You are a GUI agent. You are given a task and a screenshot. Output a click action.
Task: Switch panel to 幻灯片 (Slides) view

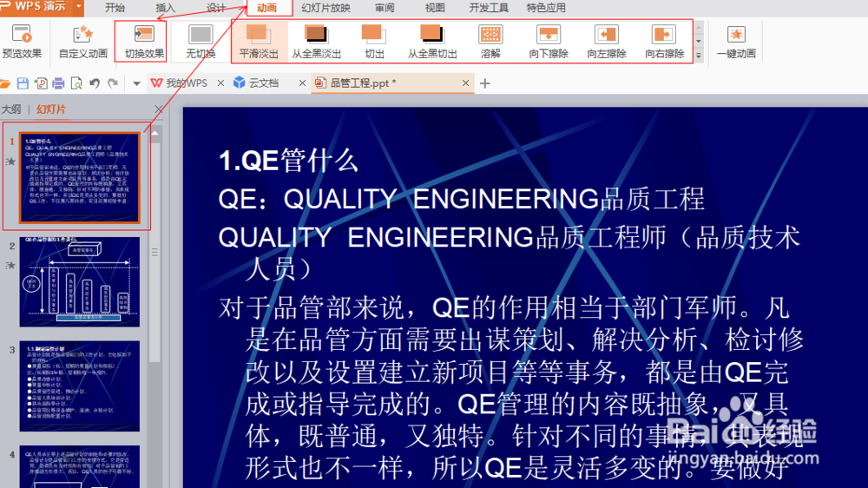tap(51, 109)
